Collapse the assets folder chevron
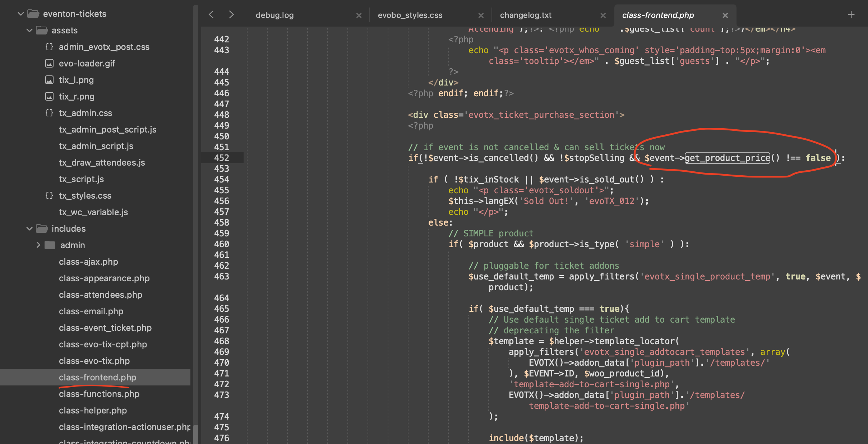Screen dimensions: 868x444 click(x=29, y=31)
